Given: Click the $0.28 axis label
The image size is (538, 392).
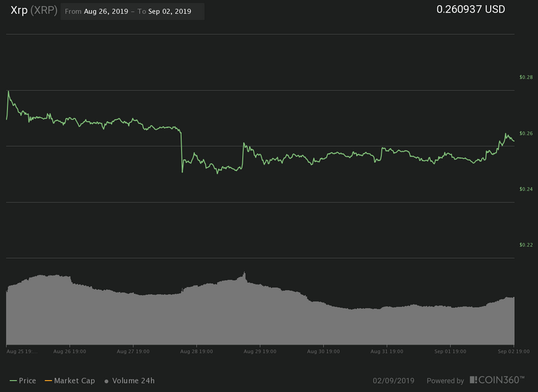Looking at the screenshot, I should [526, 77].
